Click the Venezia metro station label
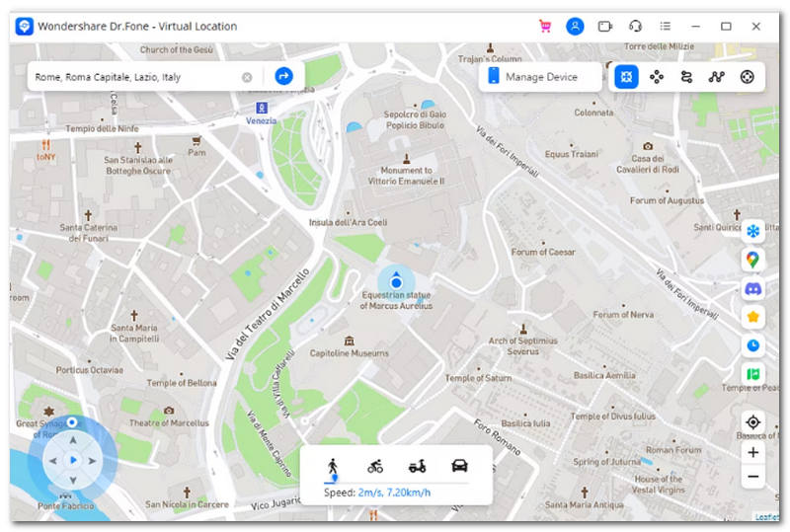 pyautogui.click(x=261, y=120)
